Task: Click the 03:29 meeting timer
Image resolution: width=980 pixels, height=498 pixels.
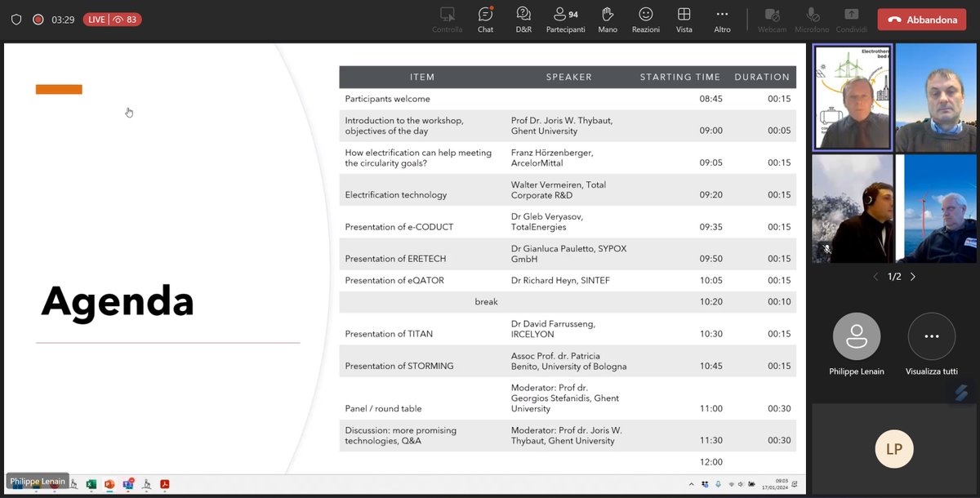Action: (63, 20)
